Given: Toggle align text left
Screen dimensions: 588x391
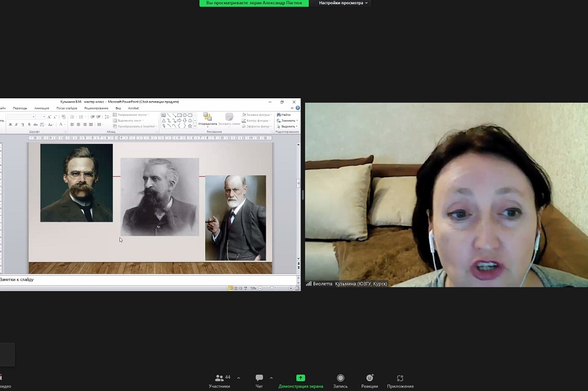Looking at the screenshot, I should tap(72, 125).
